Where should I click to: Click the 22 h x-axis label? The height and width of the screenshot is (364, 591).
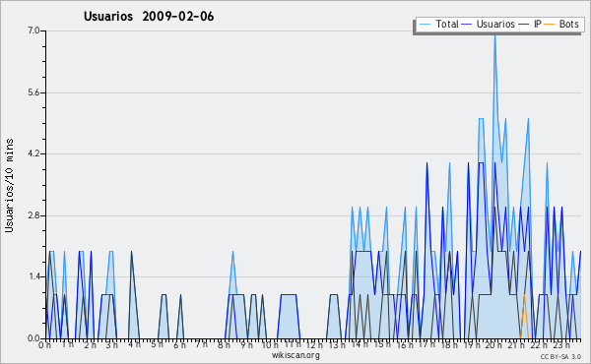click(539, 345)
